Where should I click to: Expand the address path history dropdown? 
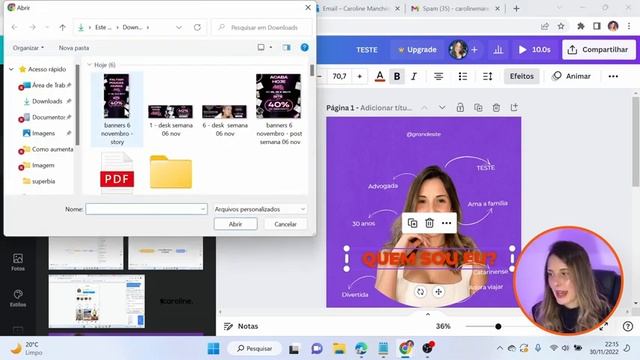[179, 27]
